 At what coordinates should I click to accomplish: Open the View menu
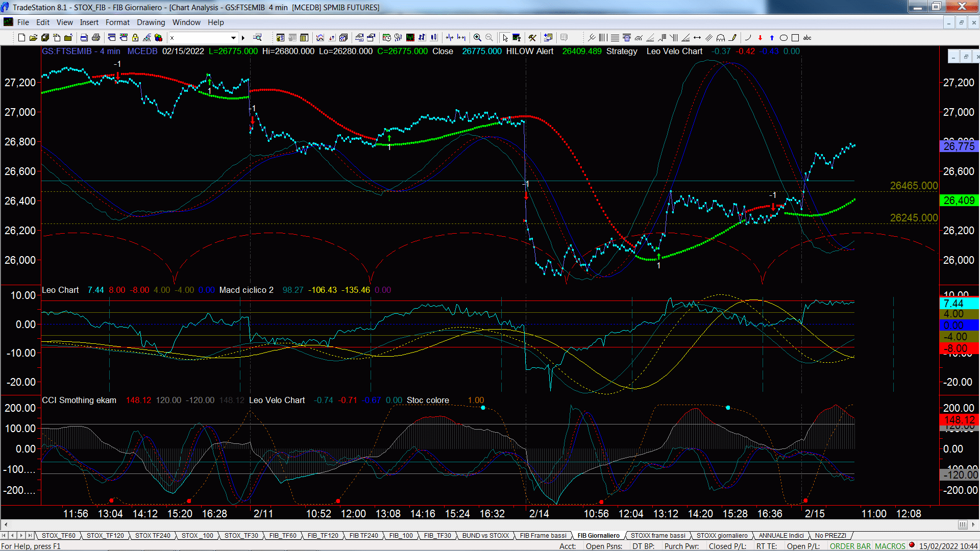tap(64, 22)
